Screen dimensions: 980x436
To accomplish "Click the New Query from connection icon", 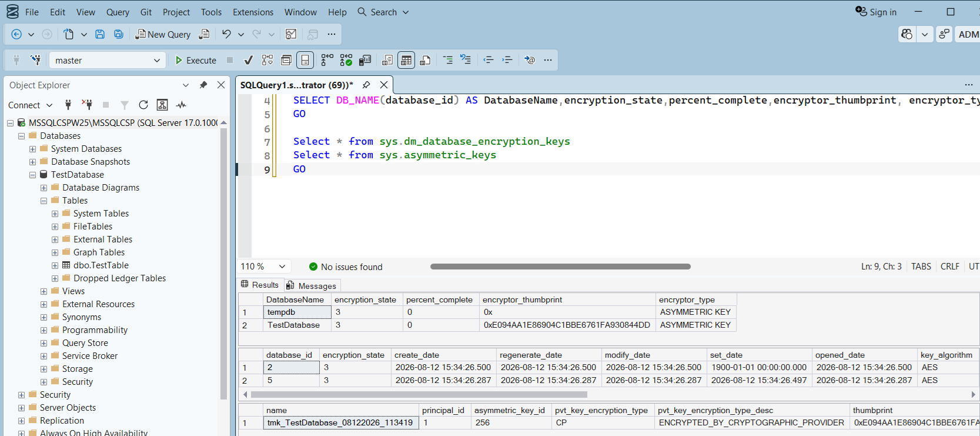I will [x=204, y=34].
